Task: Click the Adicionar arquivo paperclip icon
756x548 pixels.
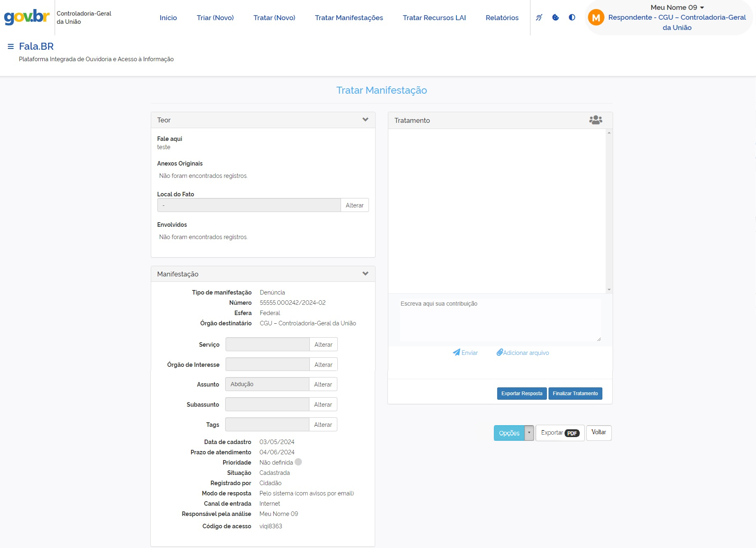Action: [500, 352]
